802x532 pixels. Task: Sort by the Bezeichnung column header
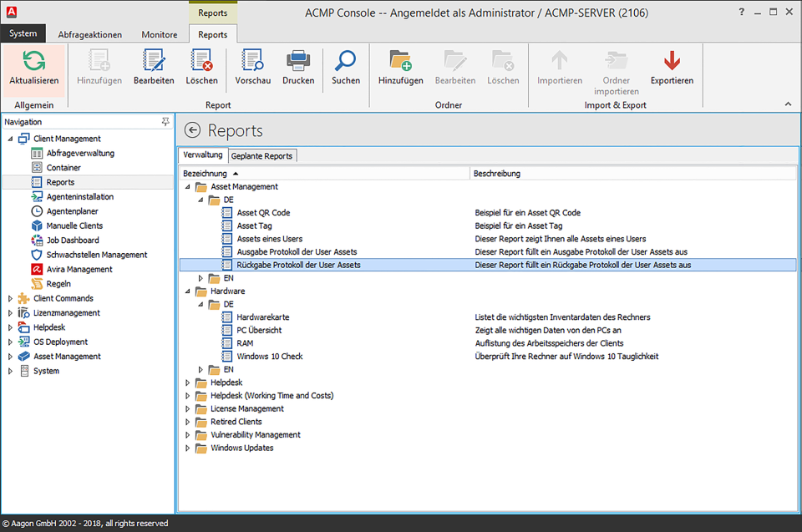pos(205,173)
